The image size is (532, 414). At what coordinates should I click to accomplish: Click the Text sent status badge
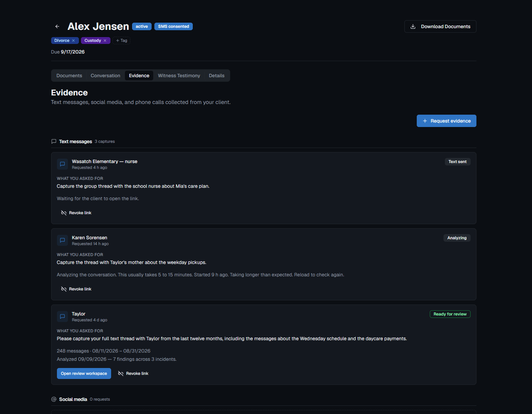[x=458, y=162]
